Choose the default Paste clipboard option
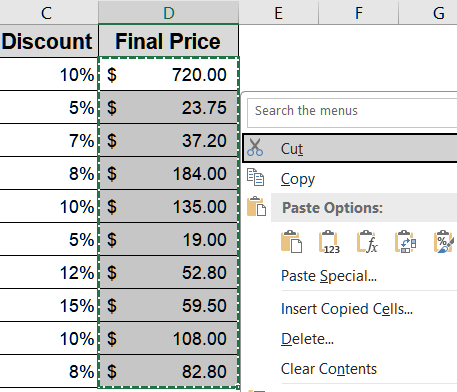Viewport: 457px width, 392px height. tap(292, 242)
